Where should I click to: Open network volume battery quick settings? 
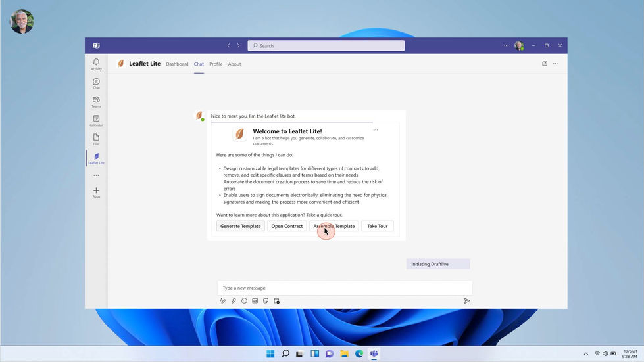[605, 353]
